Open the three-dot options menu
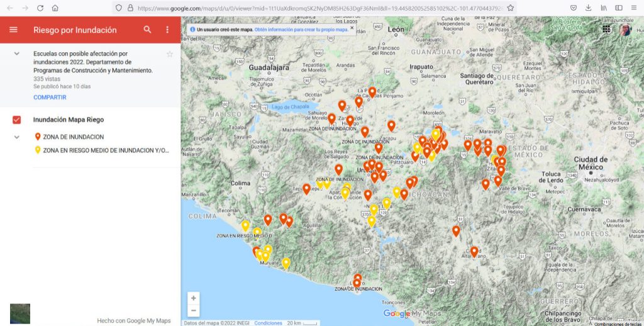 [x=167, y=30]
